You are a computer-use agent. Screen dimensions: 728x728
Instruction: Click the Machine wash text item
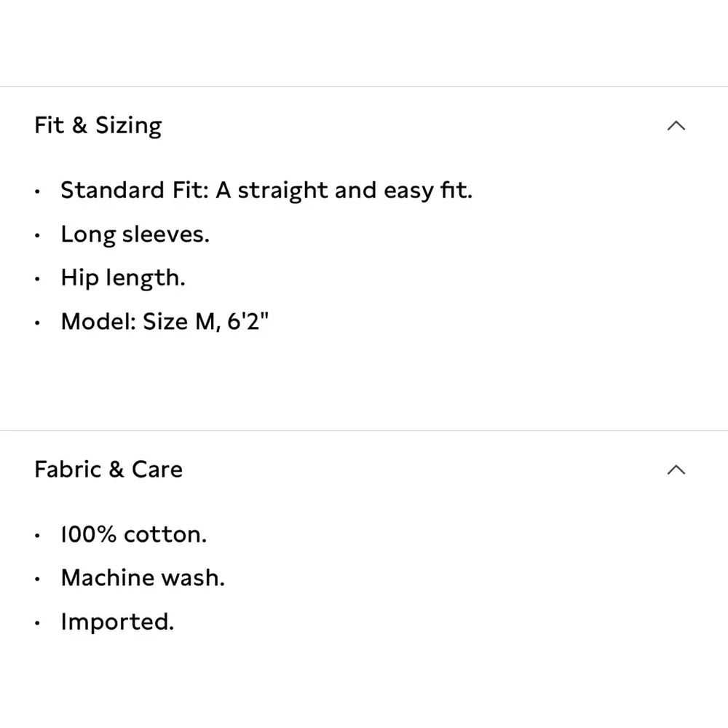pos(143,578)
